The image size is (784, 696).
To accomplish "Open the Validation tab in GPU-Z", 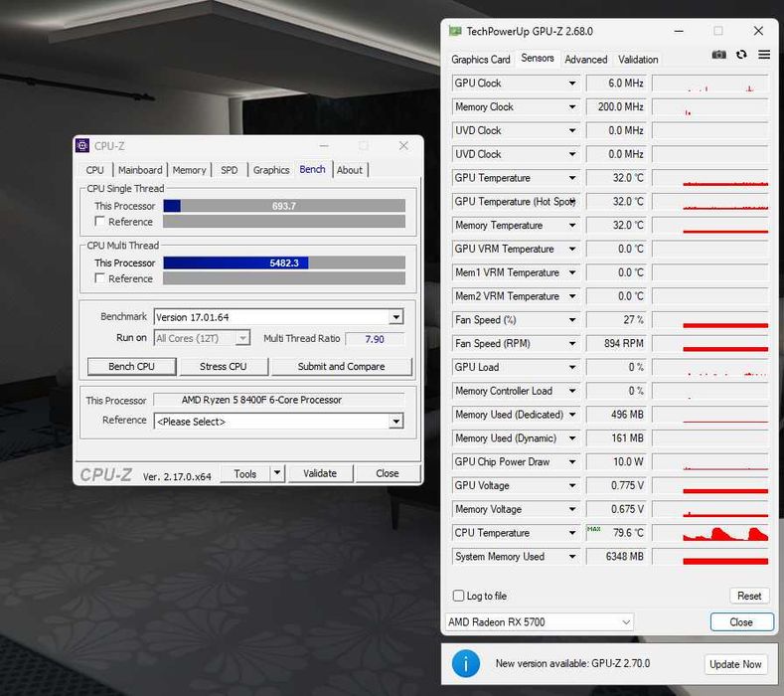I will point(638,60).
